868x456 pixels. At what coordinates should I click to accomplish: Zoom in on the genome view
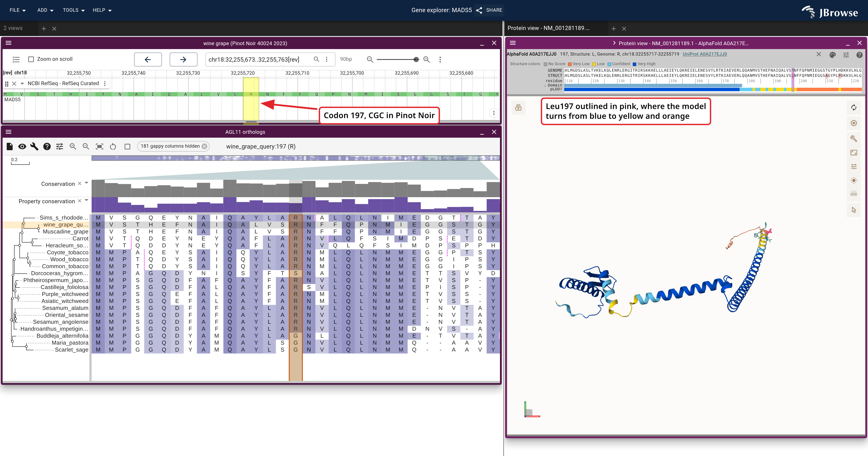(x=427, y=59)
